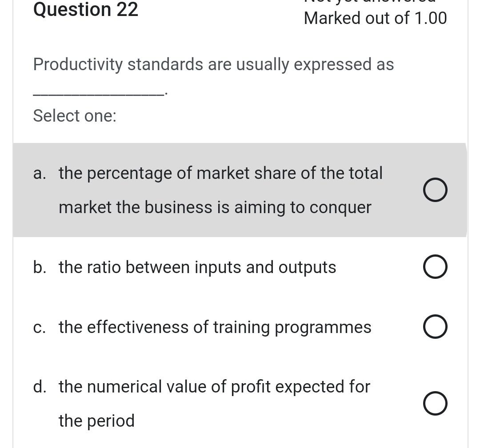Select radio button for option d
Image resolution: width=480 pixels, height=448 pixels.
tap(435, 403)
